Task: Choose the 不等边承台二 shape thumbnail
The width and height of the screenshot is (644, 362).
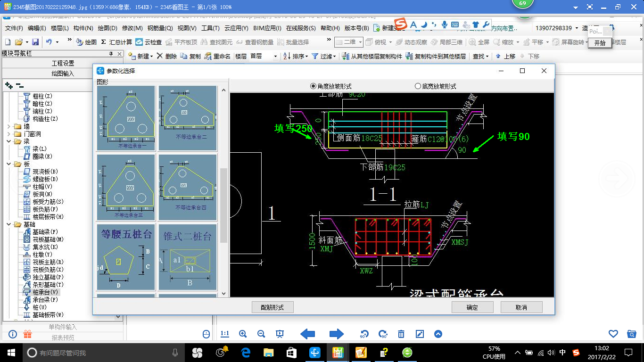Action: [x=188, y=118]
